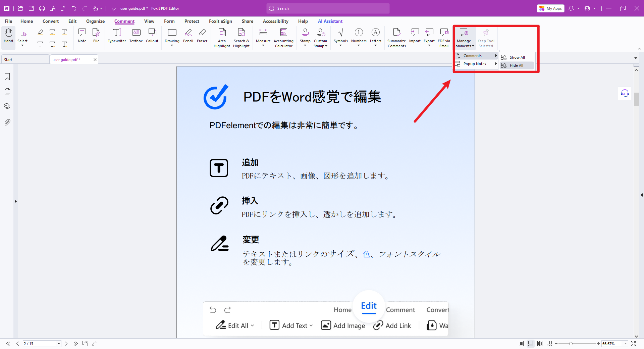Open the Comments side panel
The height and width of the screenshot is (349, 644).
(x=7, y=106)
